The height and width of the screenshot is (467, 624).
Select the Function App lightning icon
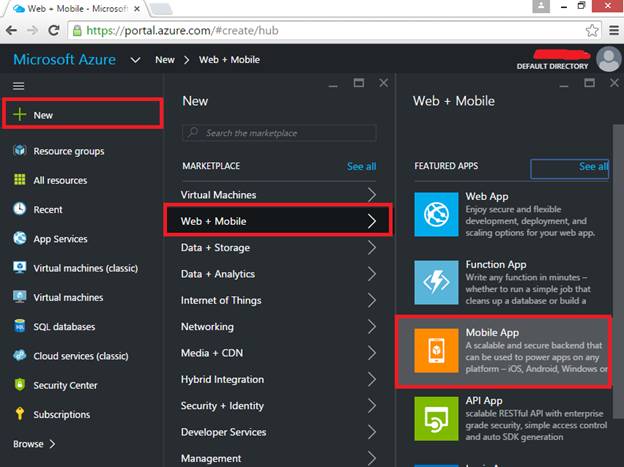pyautogui.click(x=436, y=282)
